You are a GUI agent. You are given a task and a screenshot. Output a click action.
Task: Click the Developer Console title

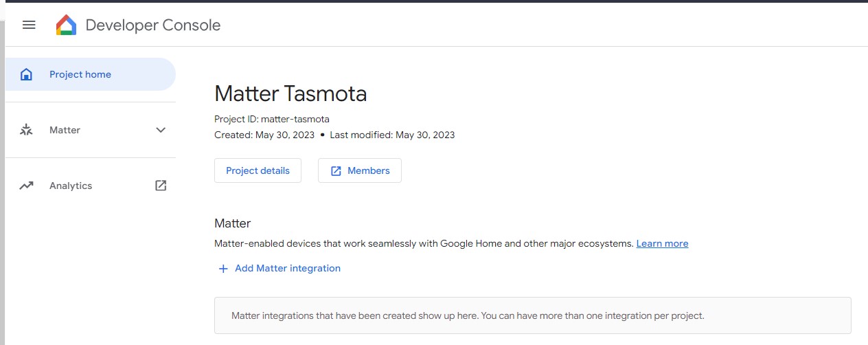(153, 25)
